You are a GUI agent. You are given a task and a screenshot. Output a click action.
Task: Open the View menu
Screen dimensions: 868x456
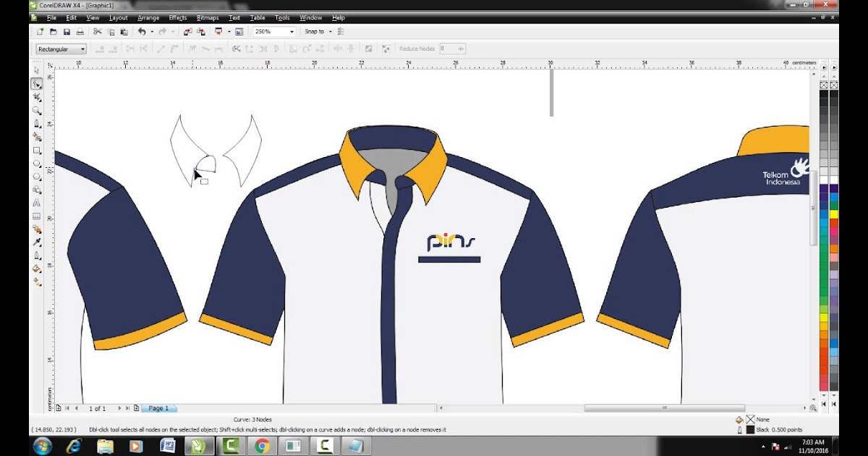coord(93,17)
